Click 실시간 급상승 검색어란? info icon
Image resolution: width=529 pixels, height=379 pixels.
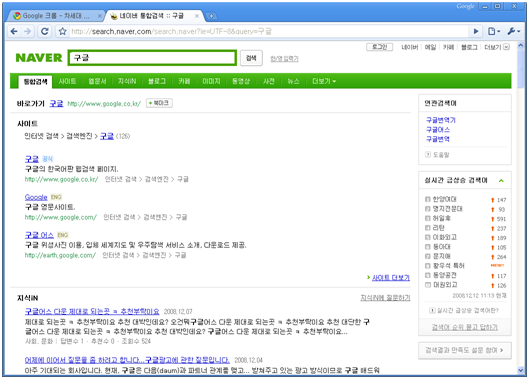tap(432, 310)
